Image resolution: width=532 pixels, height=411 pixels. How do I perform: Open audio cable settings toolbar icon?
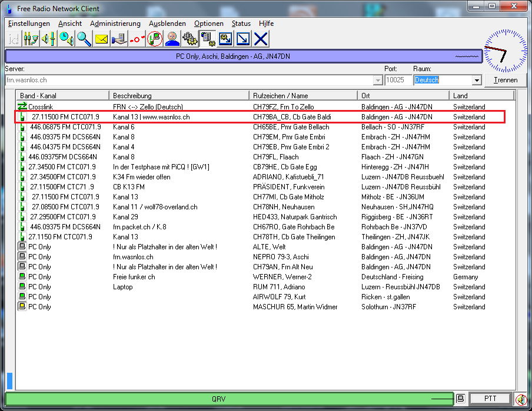click(31, 39)
